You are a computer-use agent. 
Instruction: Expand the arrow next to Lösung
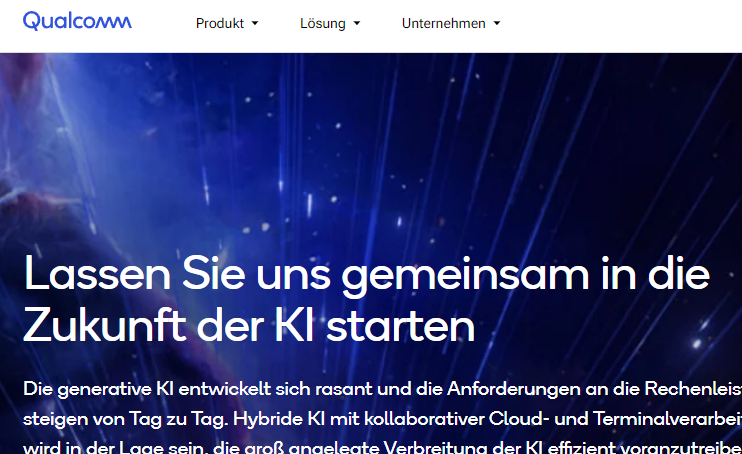click(357, 24)
